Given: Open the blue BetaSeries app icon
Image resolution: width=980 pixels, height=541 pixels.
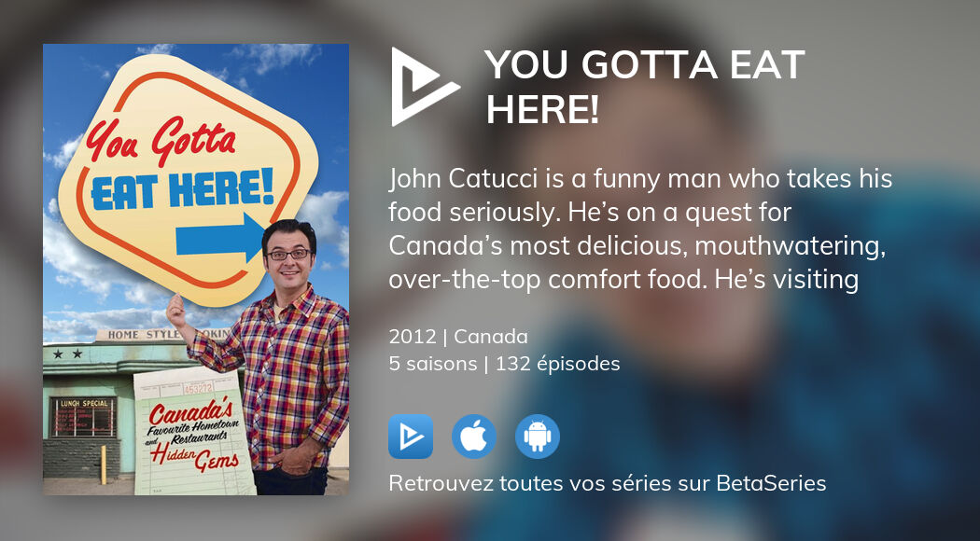Looking at the screenshot, I should [x=411, y=437].
